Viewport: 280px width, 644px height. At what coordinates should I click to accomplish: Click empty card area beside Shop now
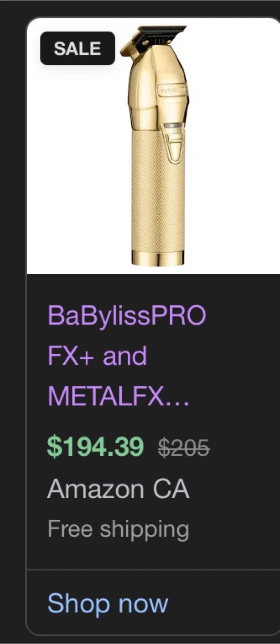pyautogui.click(x=223, y=603)
